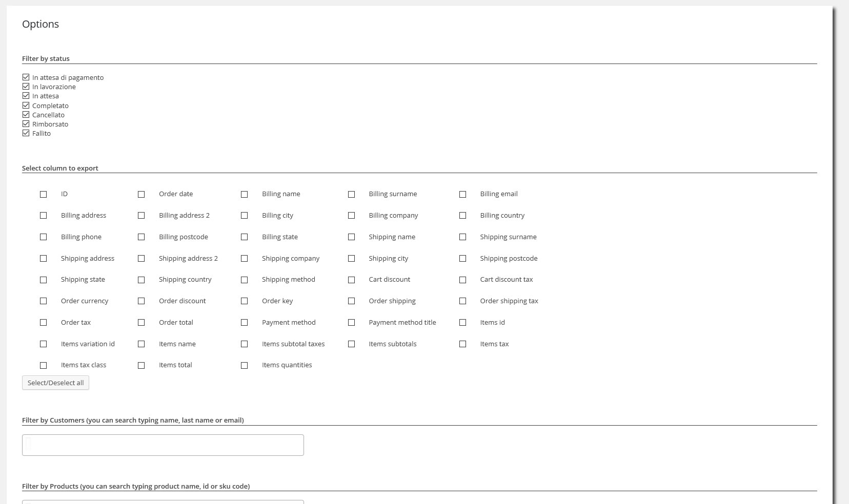Check the 'Order total' column
849x504 pixels.
[141, 323]
